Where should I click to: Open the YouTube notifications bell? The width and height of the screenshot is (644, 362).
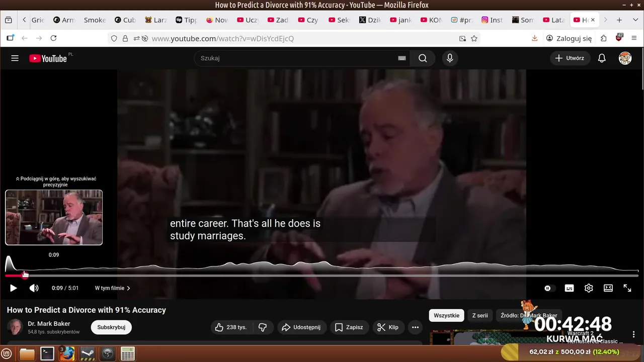[x=602, y=58]
